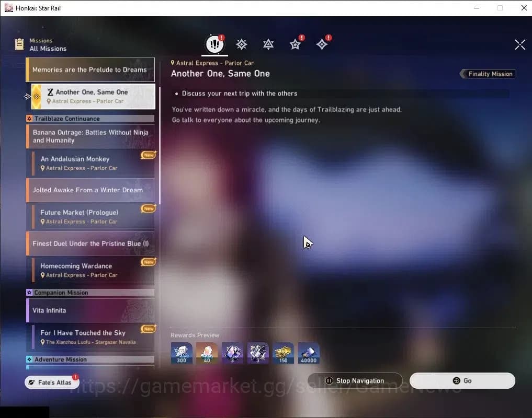532x418 pixels.
Task: View the second purple reward icon with 3
Action: point(258,353)
